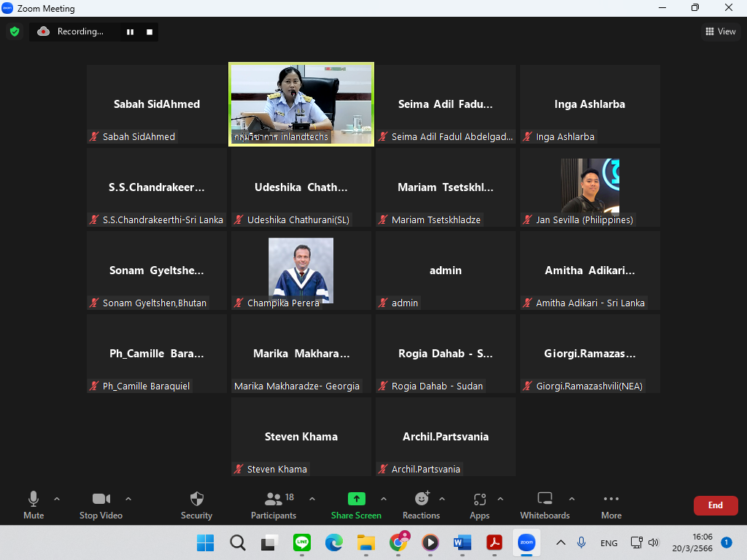The image size is (747, 560).
Task: Mute the microphone
Action: [34, 505]
